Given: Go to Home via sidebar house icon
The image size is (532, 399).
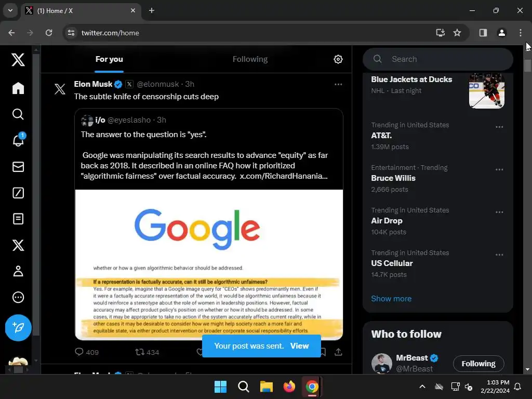Looking at the screenshot, I should [18, 88].
